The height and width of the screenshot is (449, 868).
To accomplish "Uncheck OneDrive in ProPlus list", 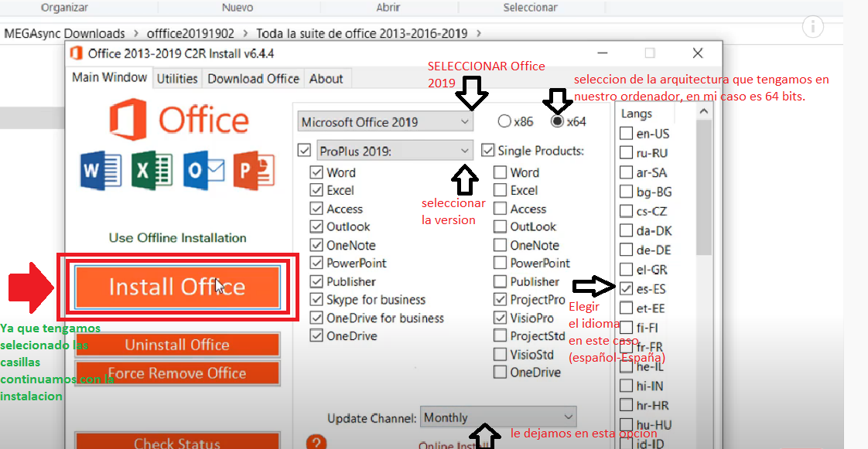I will pos(316,335).
